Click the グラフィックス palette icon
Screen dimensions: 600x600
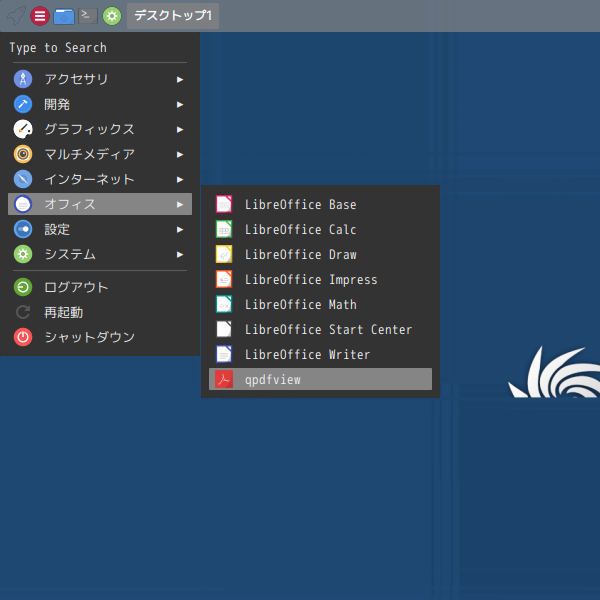[23, 129]
